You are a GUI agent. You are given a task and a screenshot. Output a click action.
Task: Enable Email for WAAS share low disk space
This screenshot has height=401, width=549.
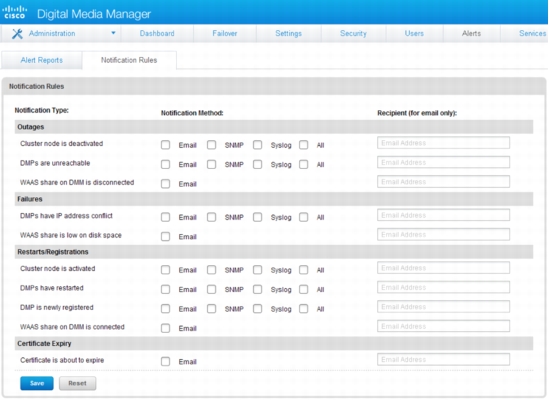coord(165,237)
